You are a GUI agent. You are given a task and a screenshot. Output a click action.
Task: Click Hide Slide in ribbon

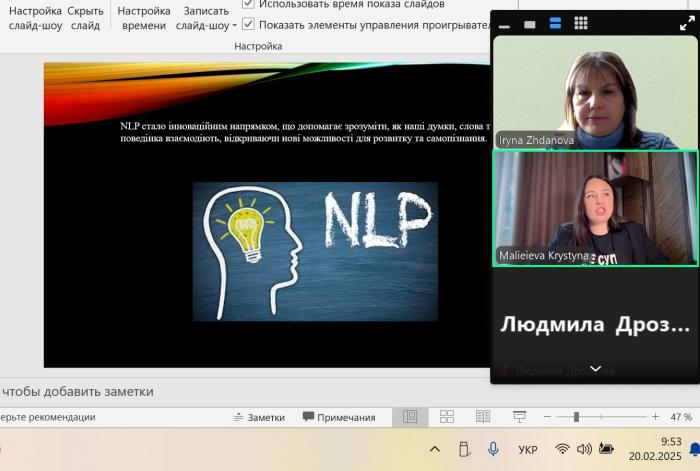click(85, 17)
